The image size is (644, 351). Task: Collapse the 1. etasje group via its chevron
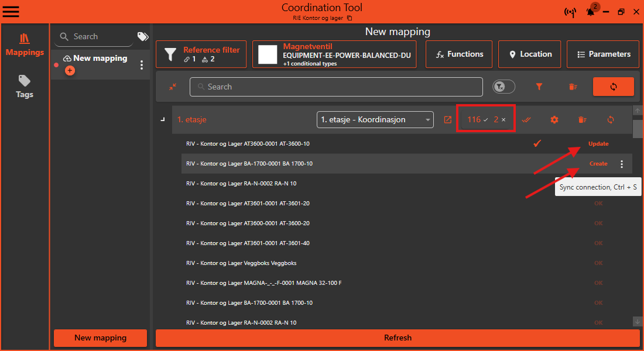pyautogui.click(x=162, y=119)
